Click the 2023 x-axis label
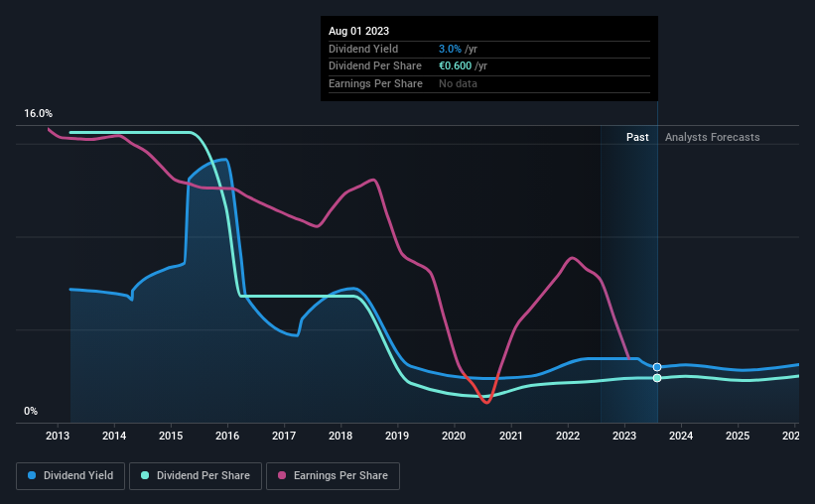Viewport: 815px width, 504px height. (624, 436)
